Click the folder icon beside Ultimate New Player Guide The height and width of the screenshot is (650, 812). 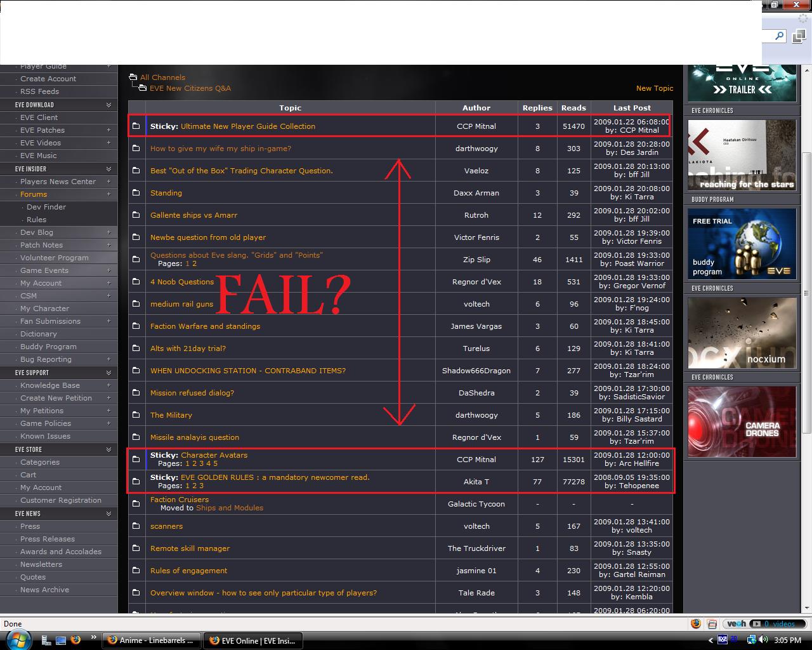(136, 126)
